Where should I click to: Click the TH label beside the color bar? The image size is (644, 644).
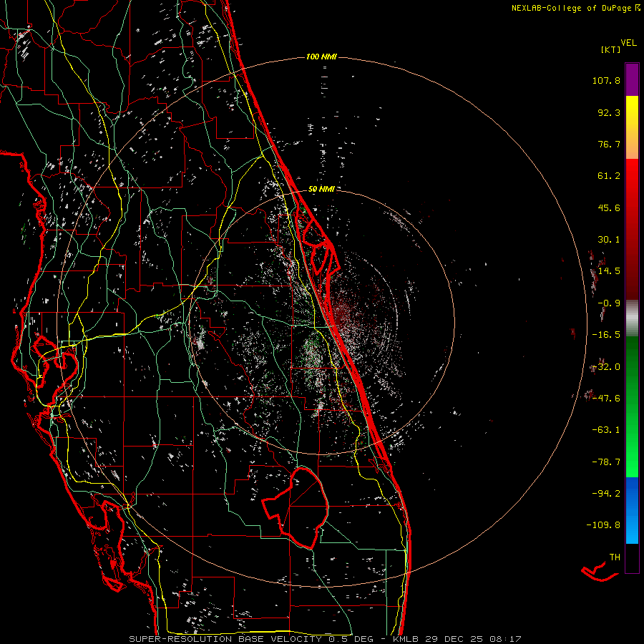tap(615, 557)
